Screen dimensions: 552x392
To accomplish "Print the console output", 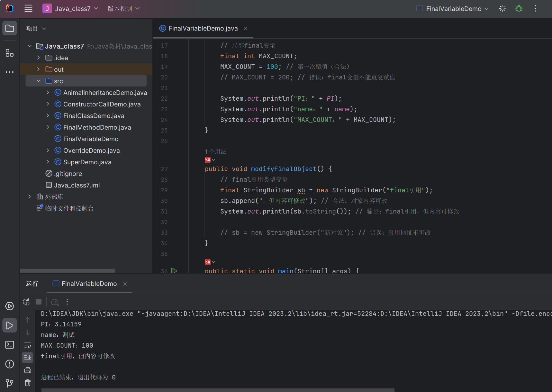I will coord(28,370).
